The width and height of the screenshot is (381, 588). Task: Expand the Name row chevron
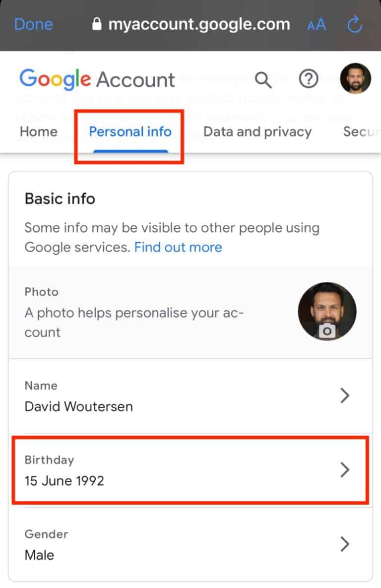click(x=345, y=396)
